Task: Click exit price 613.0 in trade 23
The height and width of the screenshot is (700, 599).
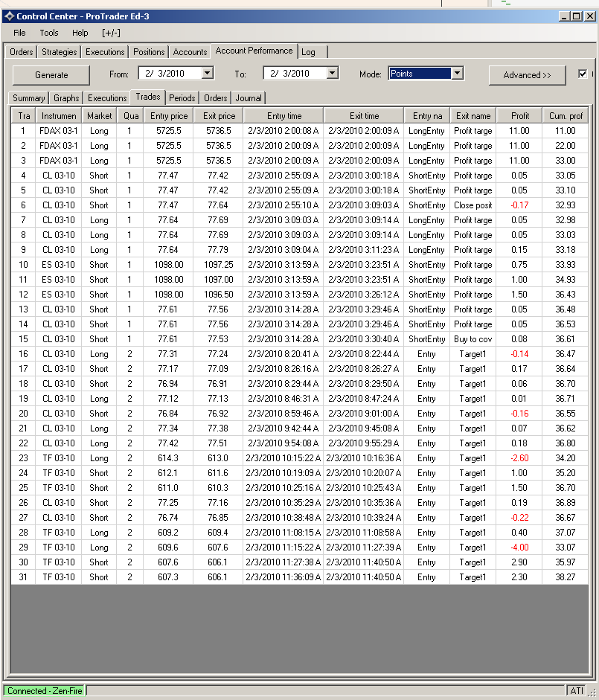Action: coord(218,458)
